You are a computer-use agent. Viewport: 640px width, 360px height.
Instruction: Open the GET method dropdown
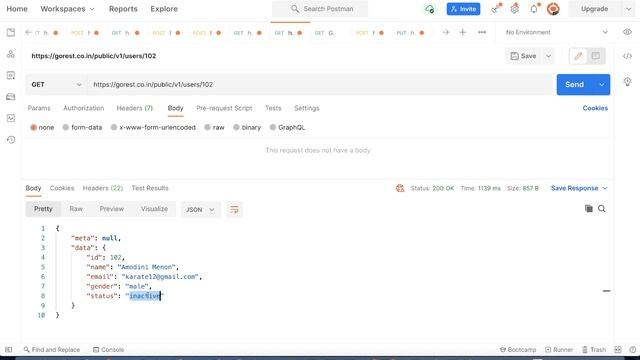coord(56,84)
